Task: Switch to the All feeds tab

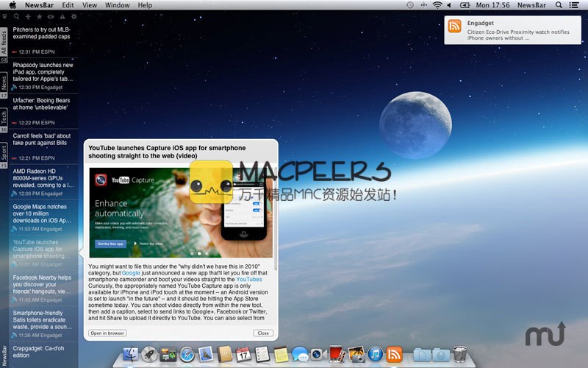Action: tap(4, 42)
